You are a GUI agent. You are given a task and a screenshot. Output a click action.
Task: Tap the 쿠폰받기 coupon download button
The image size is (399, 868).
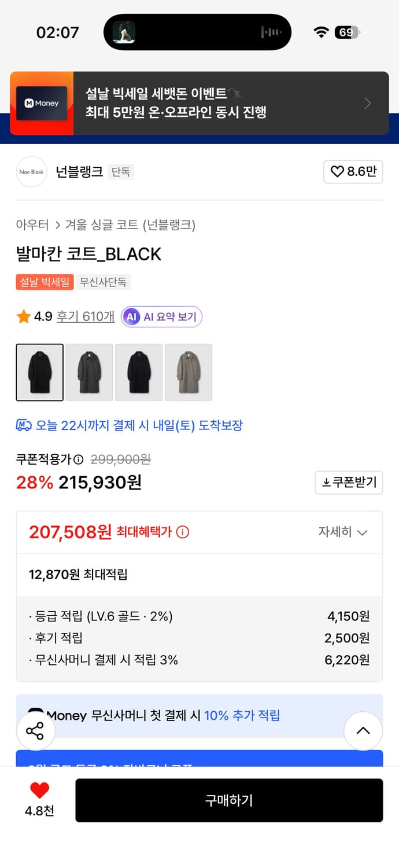pyautogui.click(x=349, y=483)
